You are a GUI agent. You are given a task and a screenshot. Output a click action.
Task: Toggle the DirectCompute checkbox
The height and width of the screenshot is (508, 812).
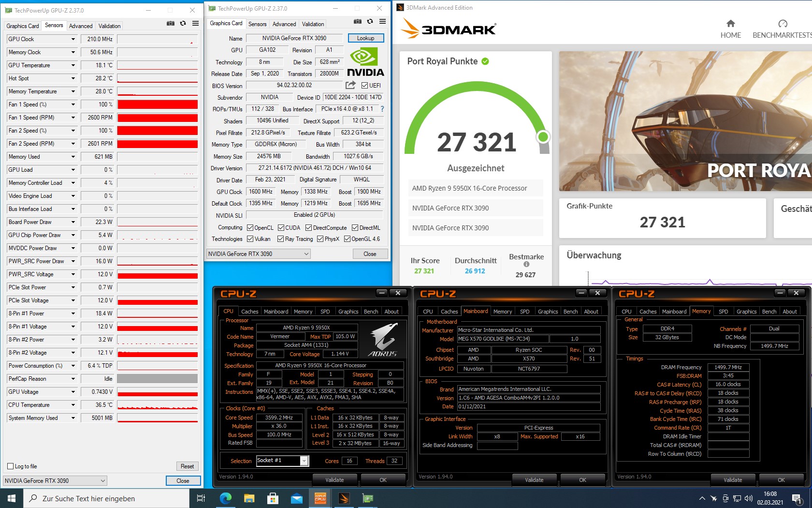308,228
